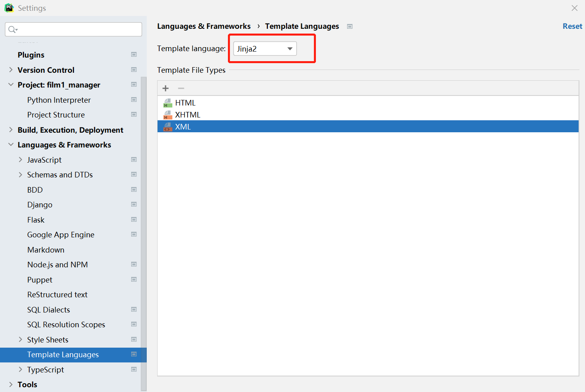Click project-level icon beside TypeScript

(x=134, y=369)
